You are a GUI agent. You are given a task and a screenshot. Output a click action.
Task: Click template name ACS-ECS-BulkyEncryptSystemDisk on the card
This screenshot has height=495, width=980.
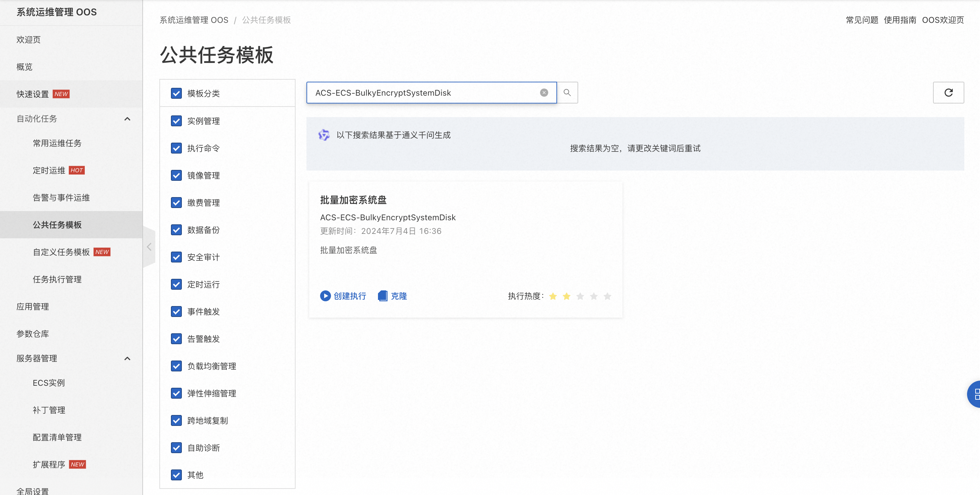click(388, 217)
